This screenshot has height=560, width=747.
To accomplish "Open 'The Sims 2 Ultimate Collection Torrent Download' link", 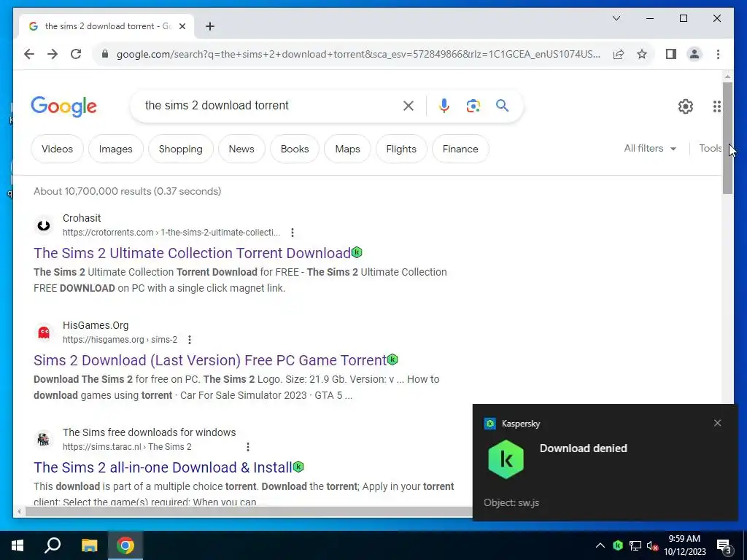I will click(192, 253).
